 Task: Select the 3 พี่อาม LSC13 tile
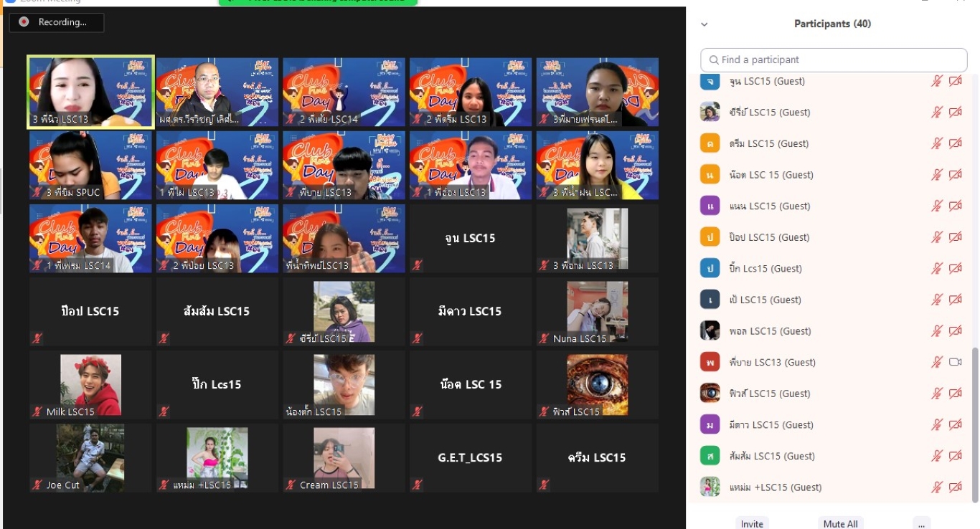point(598,239)
